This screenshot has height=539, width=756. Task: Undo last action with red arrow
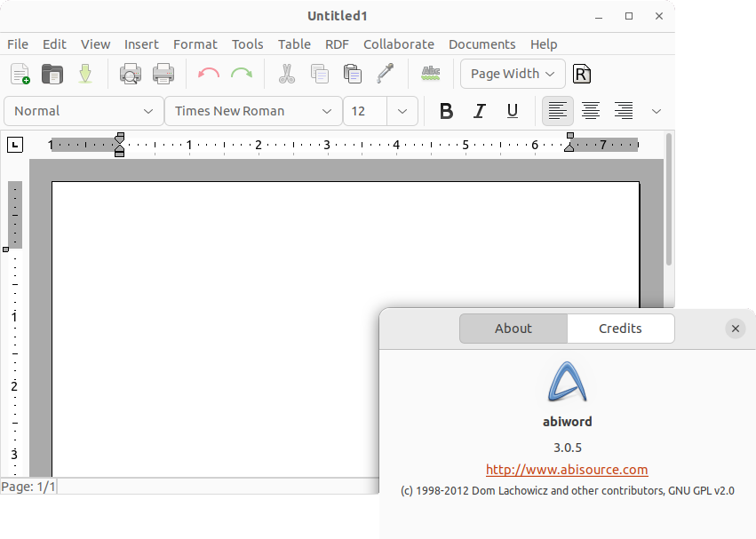(x=209, y=74)
